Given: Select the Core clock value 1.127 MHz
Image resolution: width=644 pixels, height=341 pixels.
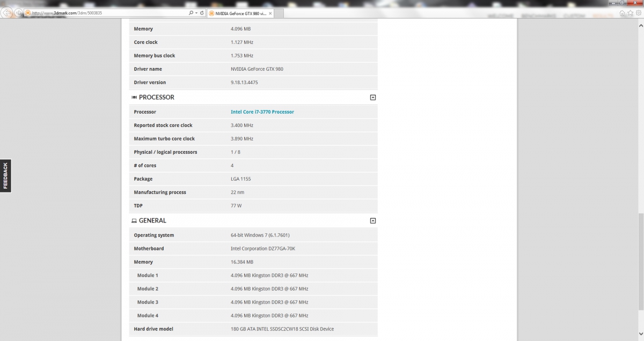Looking at the screenshot, I should (x=242, y=42).
